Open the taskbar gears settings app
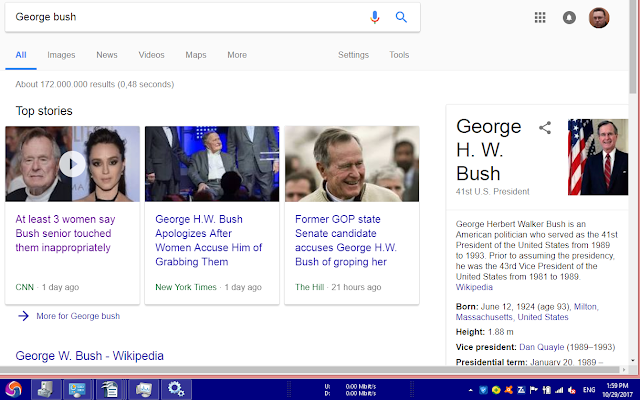 click(176, 389)
